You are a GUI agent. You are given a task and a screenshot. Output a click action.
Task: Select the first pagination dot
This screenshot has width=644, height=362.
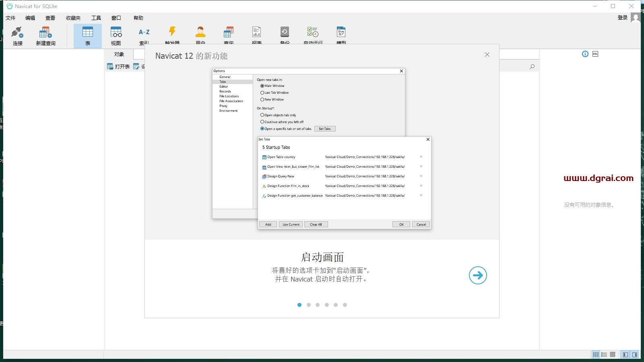299,305
